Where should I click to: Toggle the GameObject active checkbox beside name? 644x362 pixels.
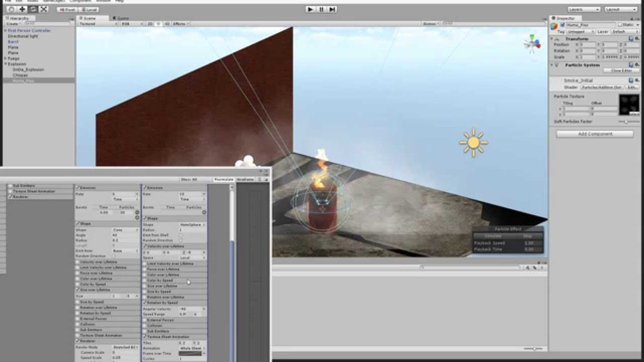pyautogui.click(x=562, y=25)
